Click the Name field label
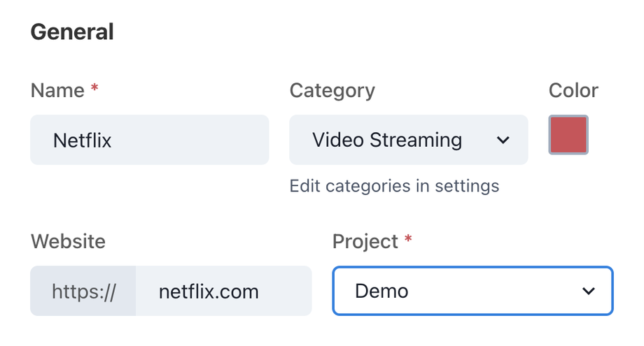This screenshot has width=644, height=346. coord(57,90)
